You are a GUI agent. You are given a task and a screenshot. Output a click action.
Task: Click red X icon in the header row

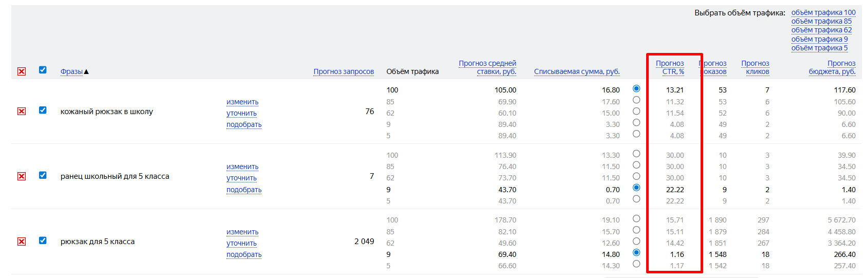coord(22,71)
